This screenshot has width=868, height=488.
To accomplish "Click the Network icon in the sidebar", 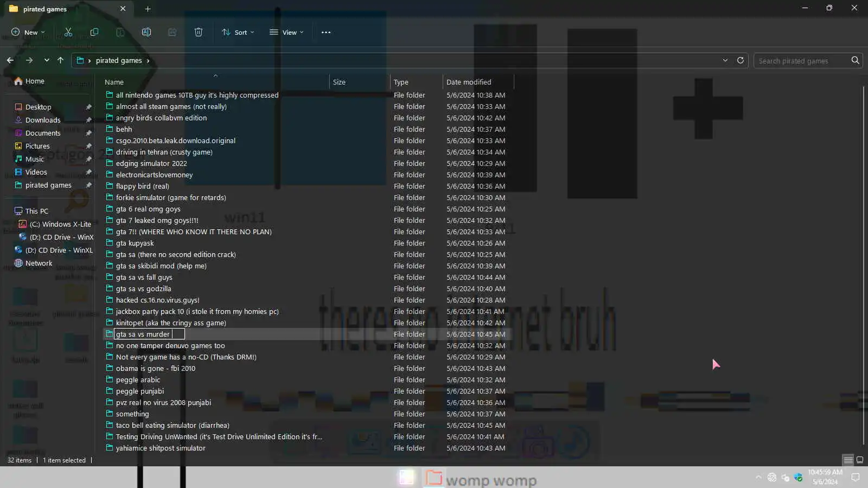I will 18,263.
